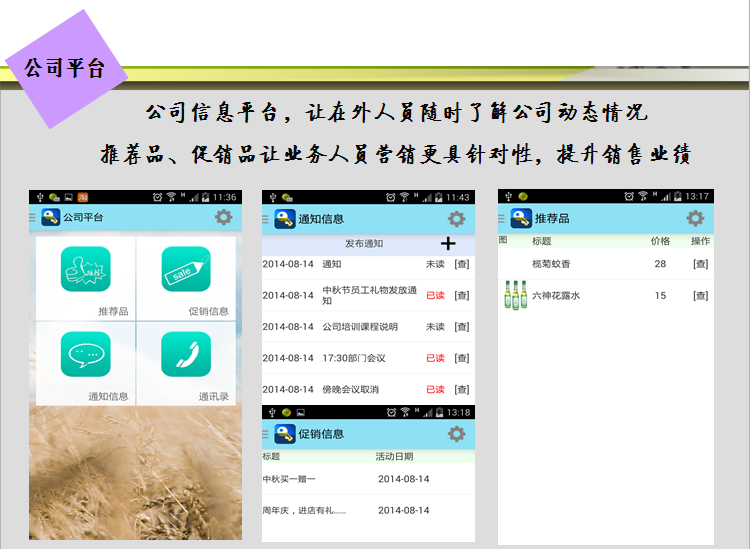Select 六神花露水 product name
Image resolution: width=750 pixels, height=549 pixels.
(x=556, y=296)
